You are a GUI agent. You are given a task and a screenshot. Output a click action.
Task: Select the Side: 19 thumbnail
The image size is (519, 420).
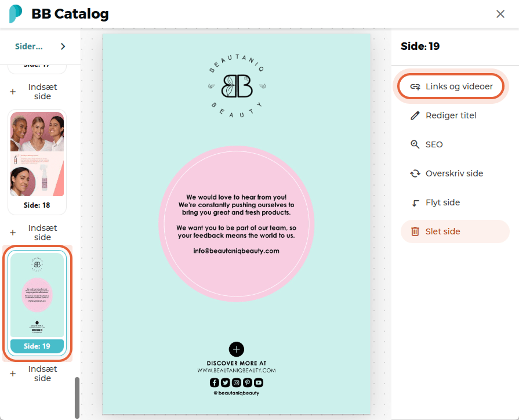pyautogui.click(x=37, y=303)
